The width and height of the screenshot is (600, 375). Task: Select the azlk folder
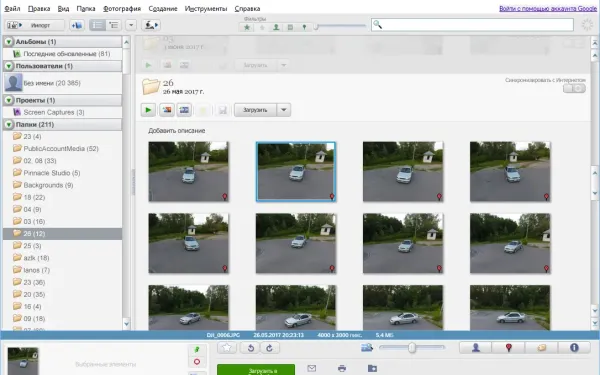click(62, 258)
